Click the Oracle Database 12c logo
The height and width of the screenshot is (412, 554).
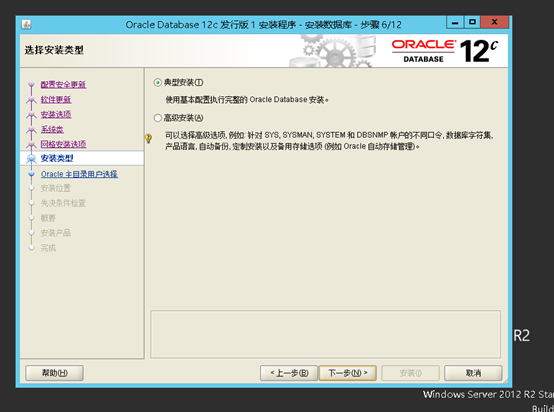point(445,51)
